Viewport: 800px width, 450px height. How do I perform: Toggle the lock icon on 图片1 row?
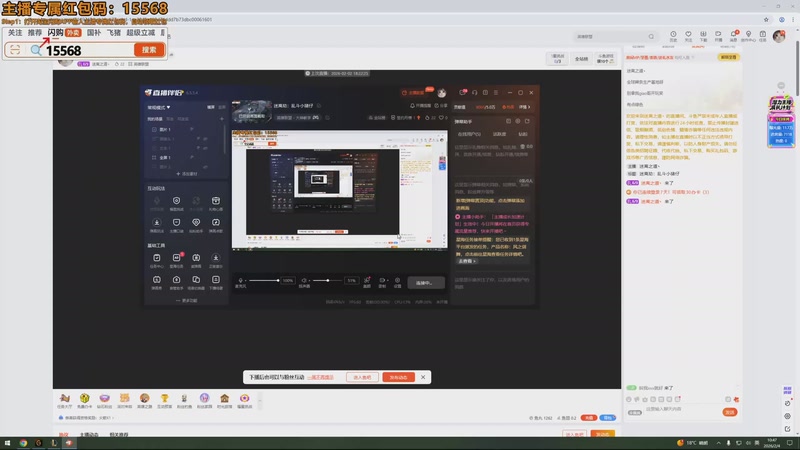point(191,130)
